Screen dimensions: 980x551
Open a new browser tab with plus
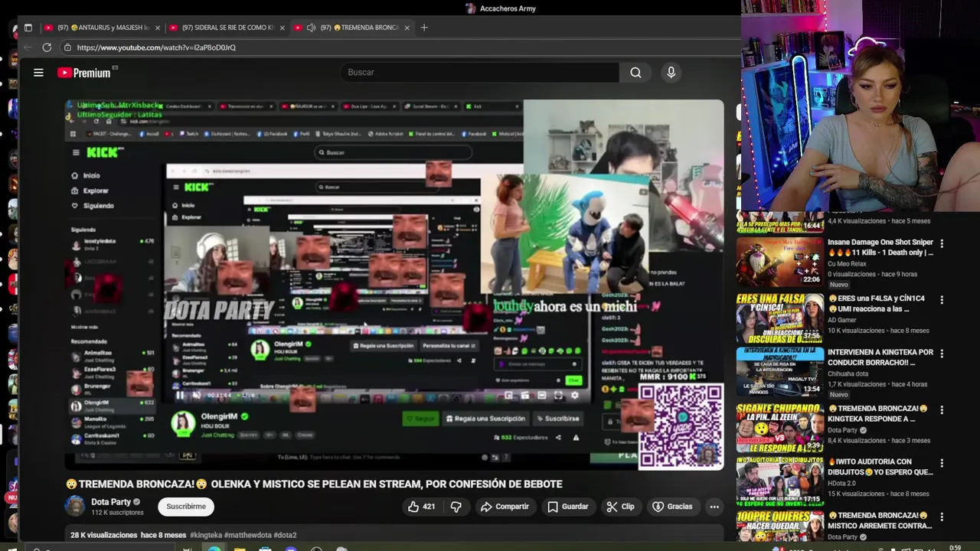424,28
